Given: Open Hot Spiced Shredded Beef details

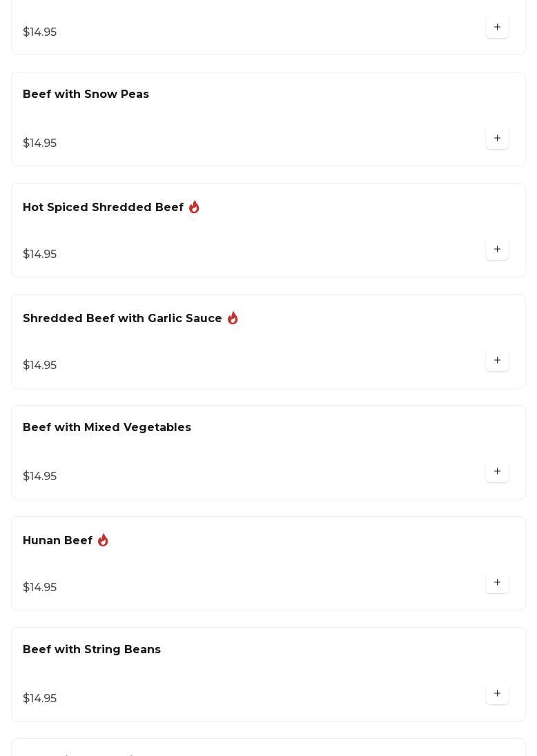Looking at the screenshot, I should [x=103, y=208].
